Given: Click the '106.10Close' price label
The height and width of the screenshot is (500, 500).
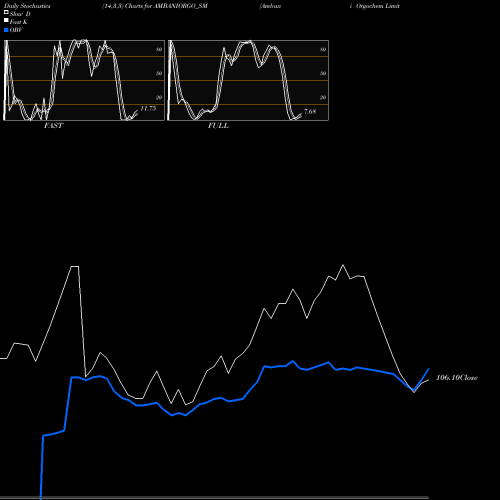Looking at the screenshot, I should [457, 377].
